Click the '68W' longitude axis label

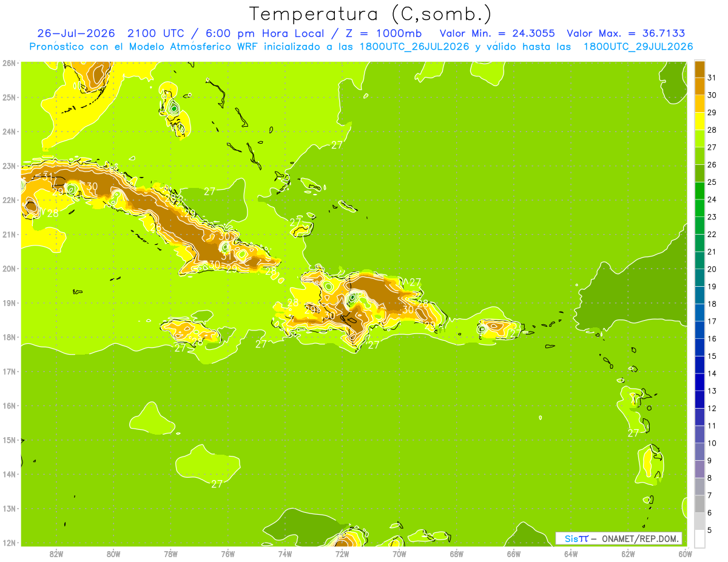[x=457, y=554]
